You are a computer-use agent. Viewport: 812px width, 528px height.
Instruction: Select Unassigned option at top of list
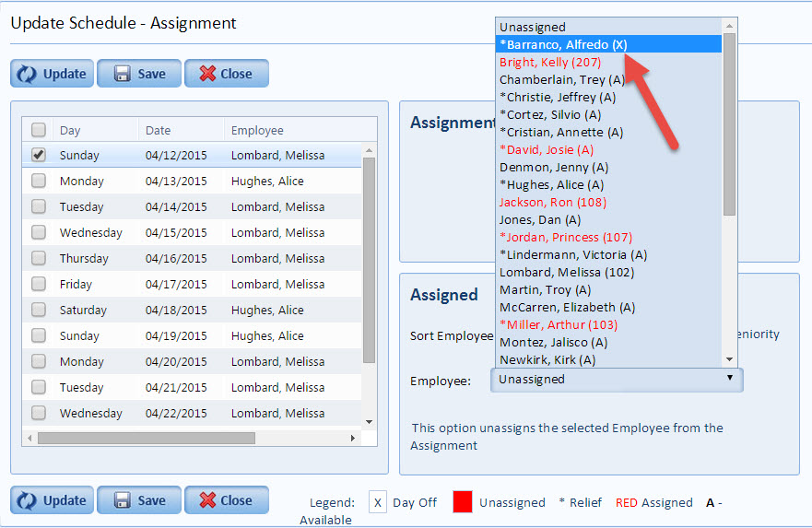533,27
